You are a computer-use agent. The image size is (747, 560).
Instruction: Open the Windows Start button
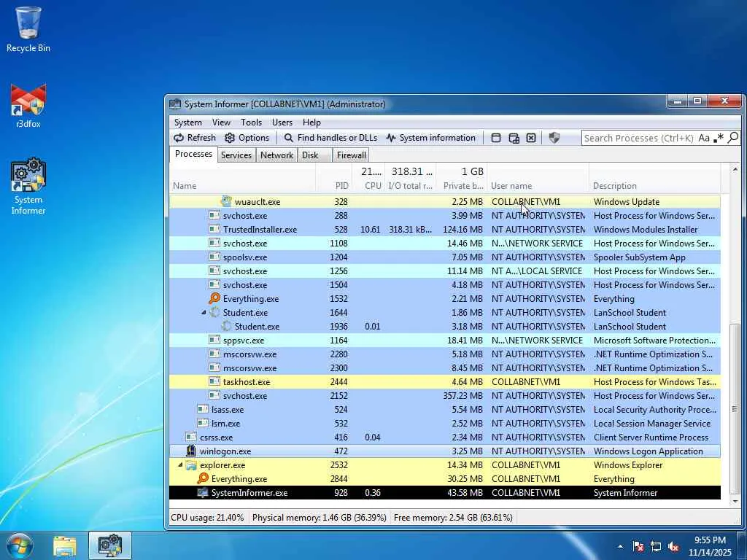19,545
